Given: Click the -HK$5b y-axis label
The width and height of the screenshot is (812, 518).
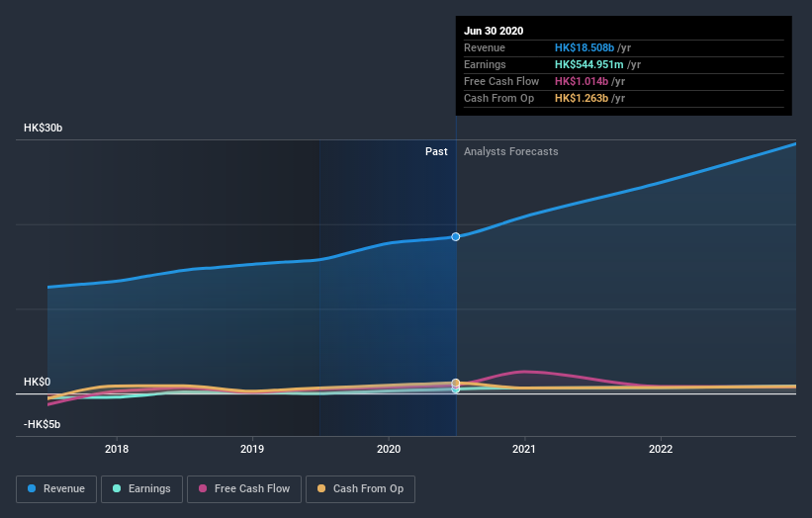Looking at the screenshot, I should pos(42,424).
